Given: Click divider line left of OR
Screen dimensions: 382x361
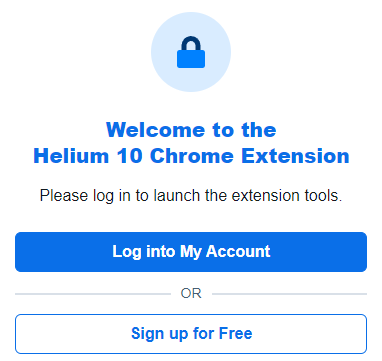Looking at the screenshot, I should pos(93,294).
